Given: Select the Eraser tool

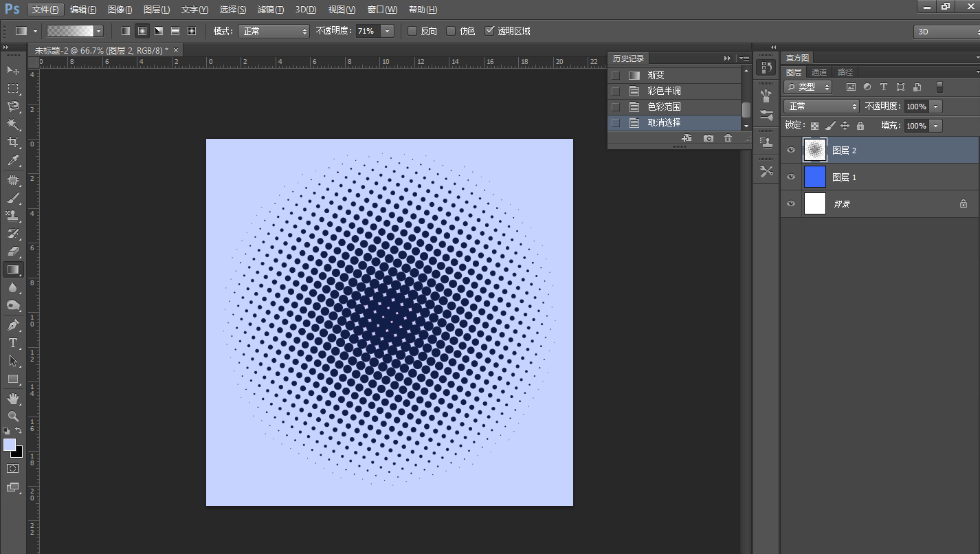Looking at the screenshot, I should pyautogui.click(x=13, y=252).
